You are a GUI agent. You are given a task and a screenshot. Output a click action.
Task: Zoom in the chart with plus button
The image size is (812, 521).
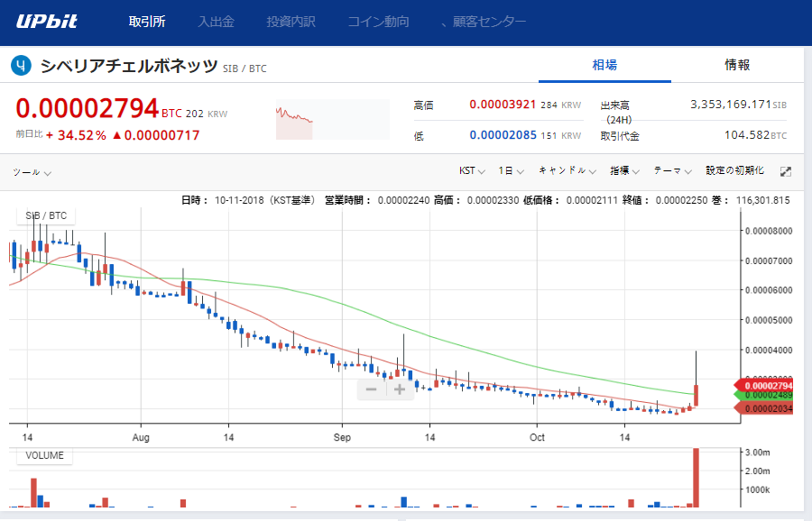(x=400, y=389)
